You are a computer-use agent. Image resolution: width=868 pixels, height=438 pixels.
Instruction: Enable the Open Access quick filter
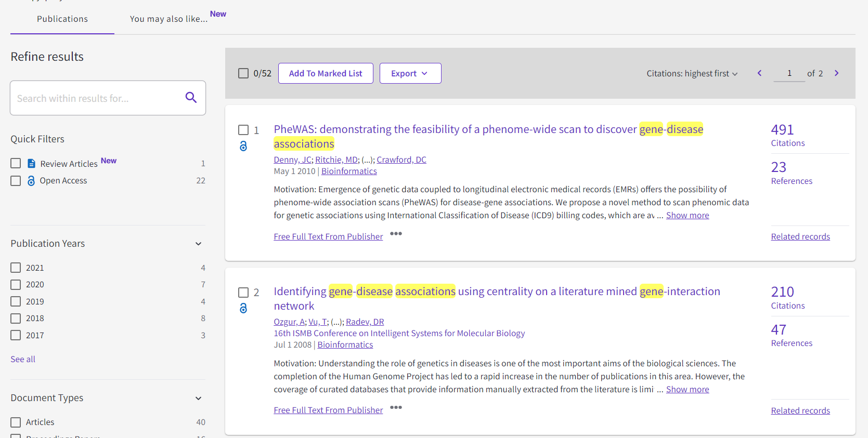coord(16,180)
